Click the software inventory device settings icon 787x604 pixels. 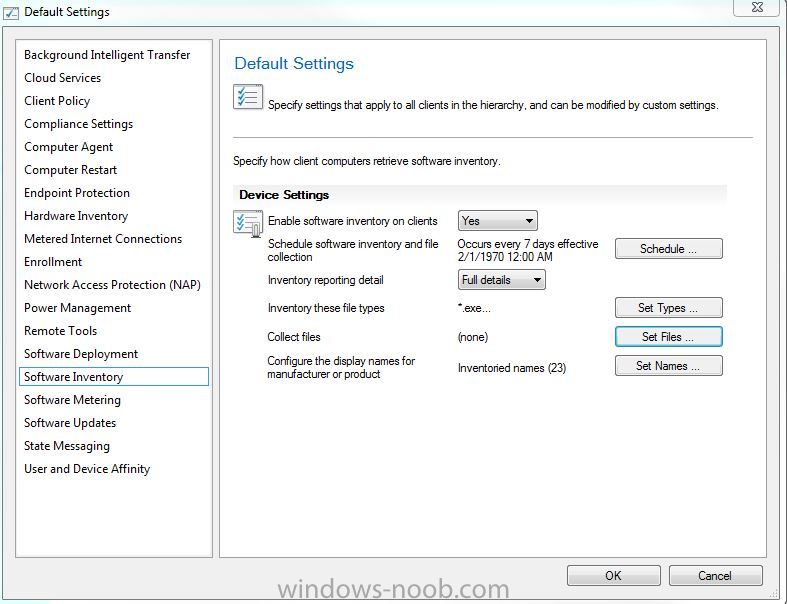[248, 223]
